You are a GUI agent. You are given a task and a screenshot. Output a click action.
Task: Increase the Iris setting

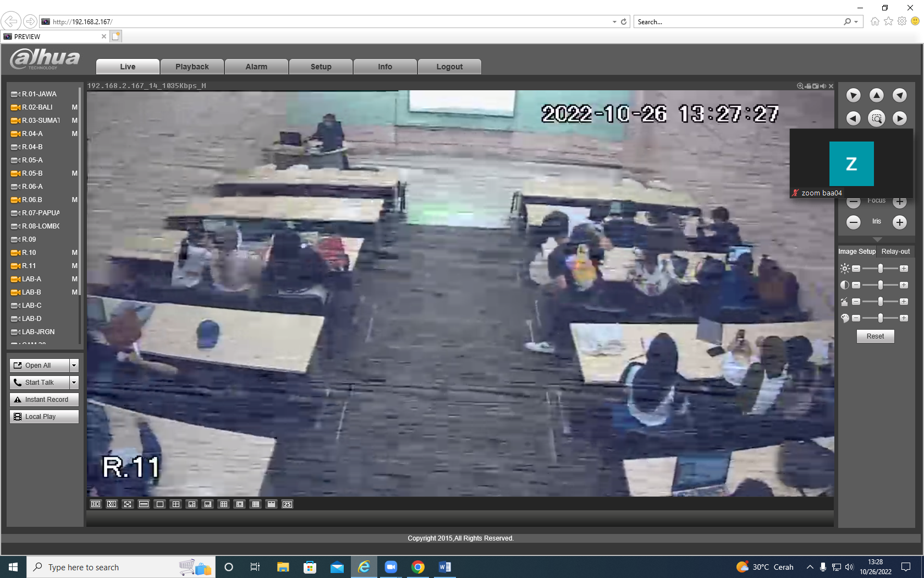(x=899, y=222)
